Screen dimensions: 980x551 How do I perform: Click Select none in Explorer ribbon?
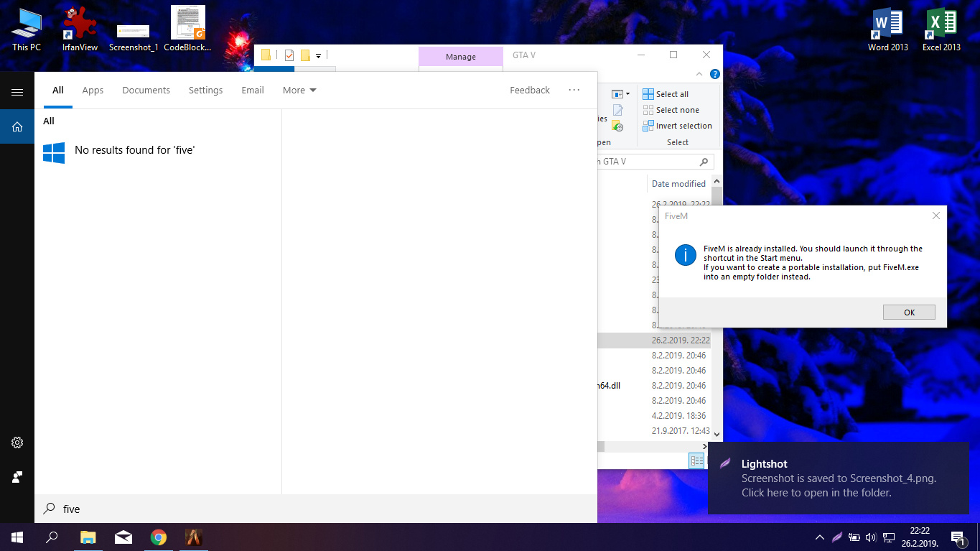tap(671, 110)
